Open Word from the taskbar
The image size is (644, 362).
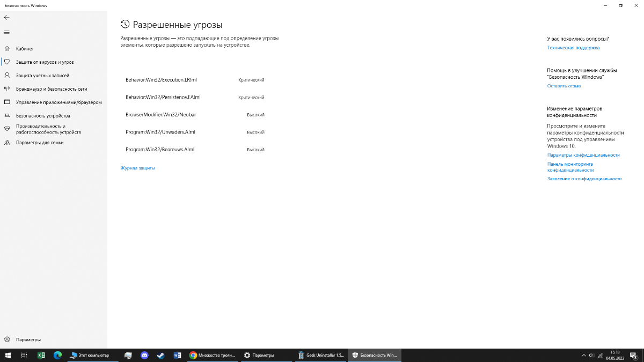click(177, 355)
